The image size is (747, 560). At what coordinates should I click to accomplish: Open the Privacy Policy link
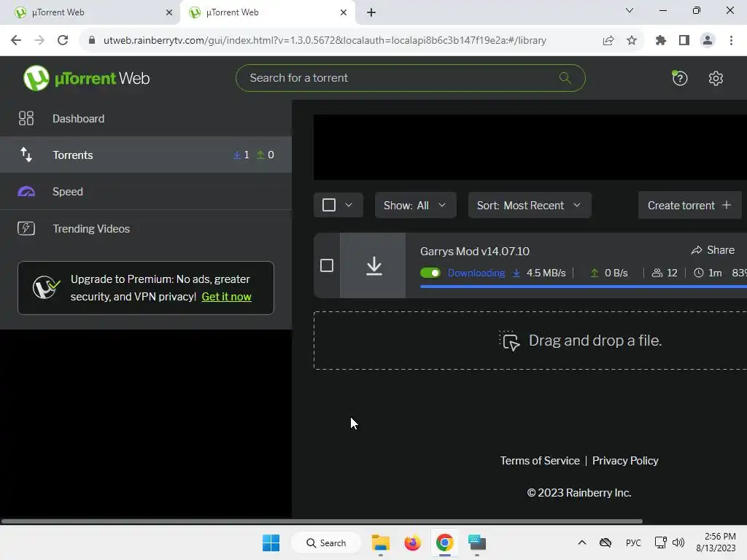625,461
